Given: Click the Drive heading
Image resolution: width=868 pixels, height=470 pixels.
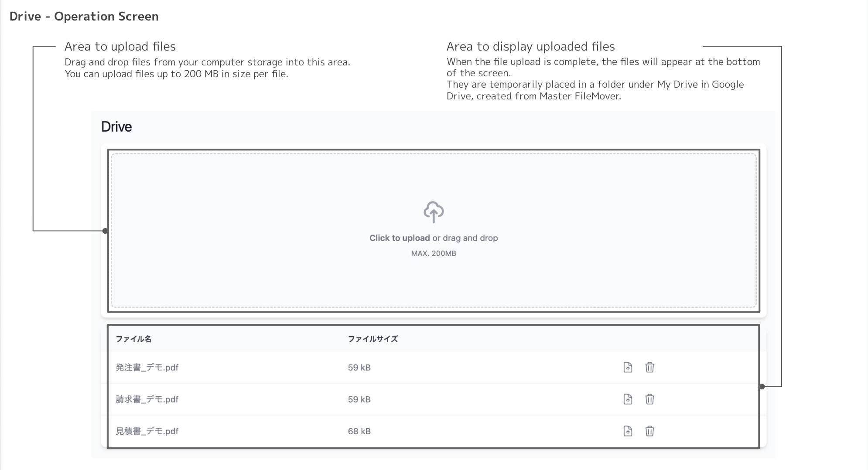Looking at the screenshot, I should pyautogui.click(x=116, y=127).
